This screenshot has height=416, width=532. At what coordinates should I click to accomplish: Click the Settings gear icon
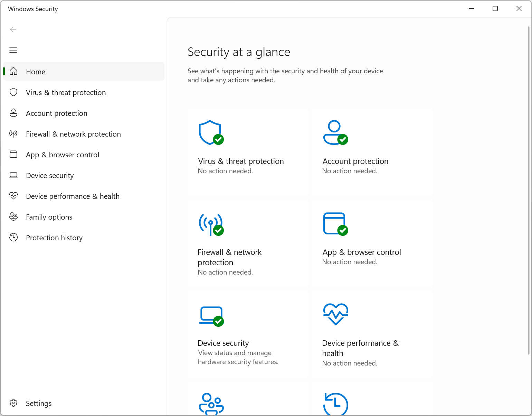click(x=13, y=403)
